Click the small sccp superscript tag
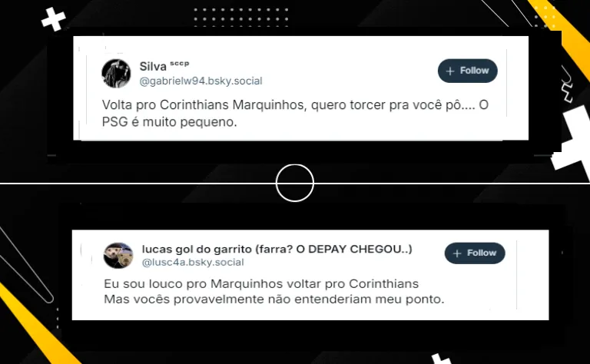This screenshot has height=364, width=590. 180,63
